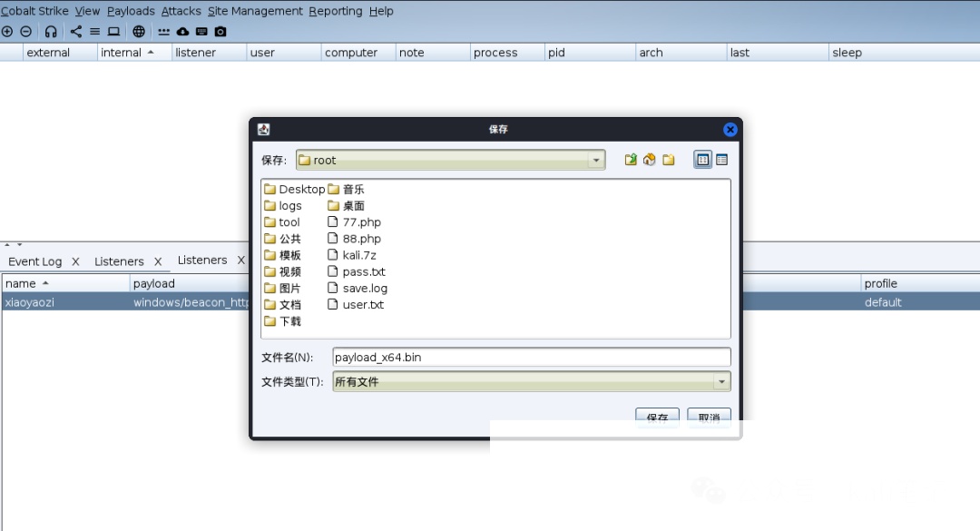Select file pass.txt
The image size is (980, 531).
pyautogui.click(x=357, y=271)
